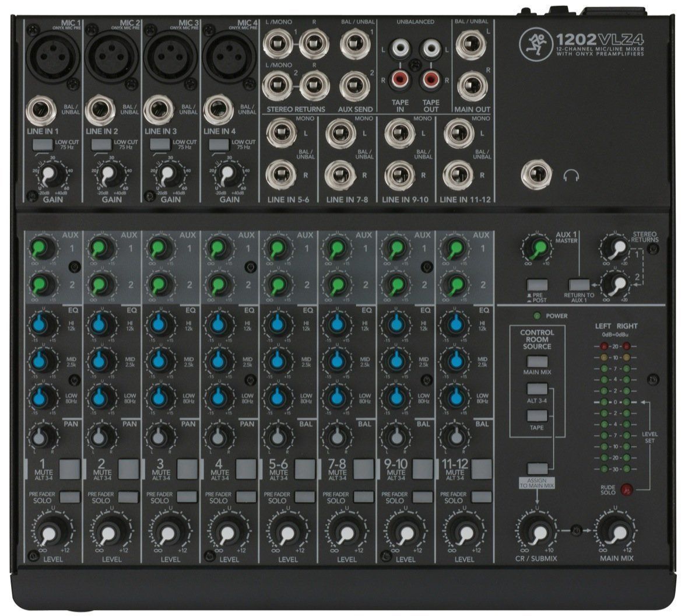681x616 pixels.
Task: Toggle Pre Fader Solo on channel 3
Action: pos(187,496)
